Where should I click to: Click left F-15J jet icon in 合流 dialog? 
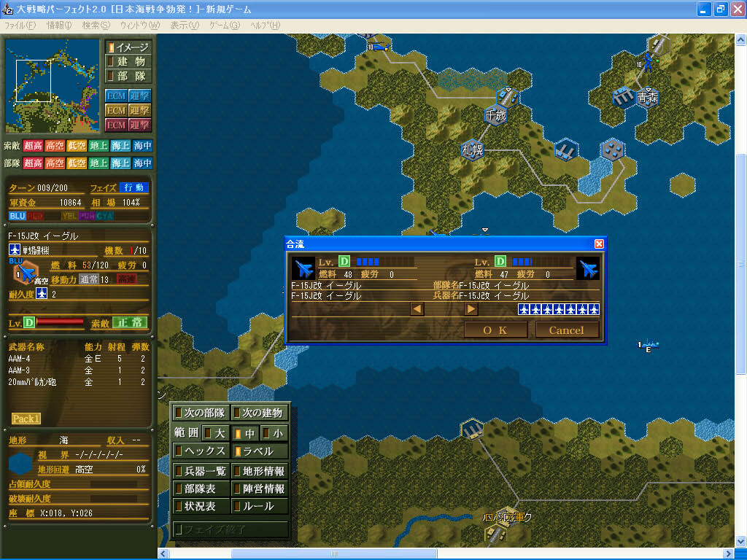[x=303, y=268]
